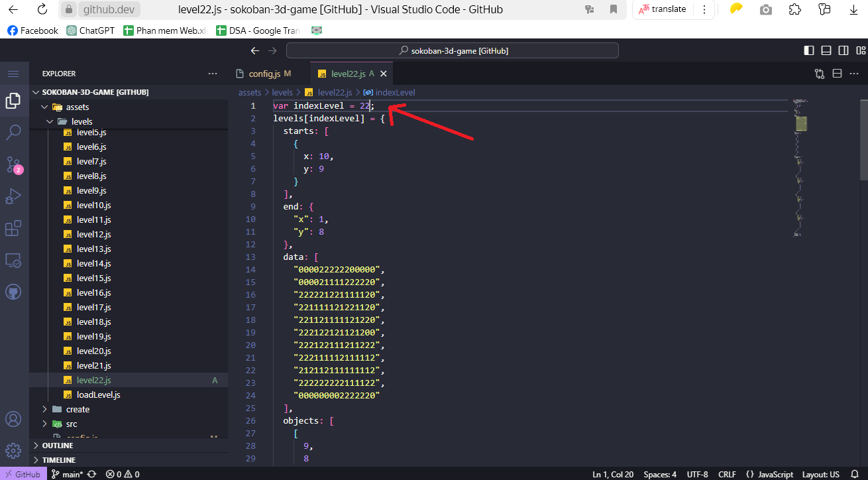The width and height of the screenshot is (868, 480).
Task: Open the GitHub view in activity bar
Action: [x=13, y=292]
